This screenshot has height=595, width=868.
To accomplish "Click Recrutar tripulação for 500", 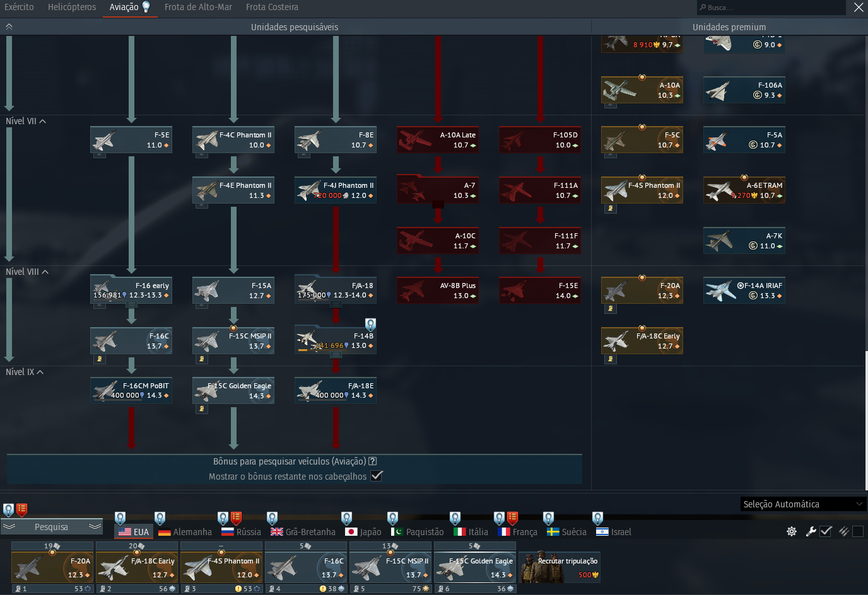I will pyautogui.click(x=560, y=567).
